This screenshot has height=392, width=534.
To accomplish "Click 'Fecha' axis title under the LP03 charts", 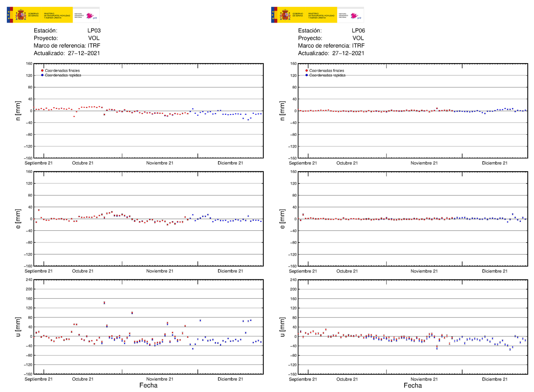I will click(148, 385).
